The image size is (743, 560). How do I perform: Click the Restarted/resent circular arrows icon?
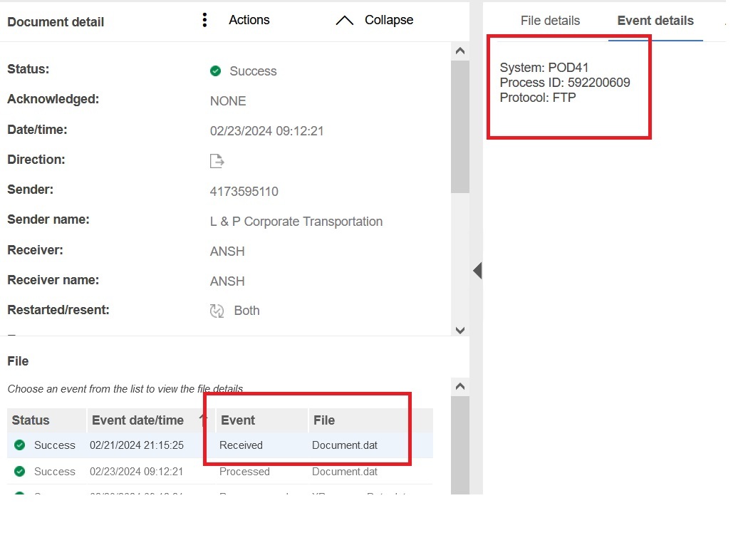pos(217,311)
